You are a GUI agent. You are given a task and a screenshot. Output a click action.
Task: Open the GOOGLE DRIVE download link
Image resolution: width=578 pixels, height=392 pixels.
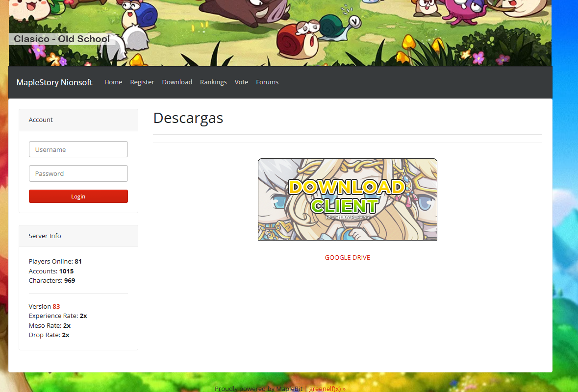click(x=347, y=258)
